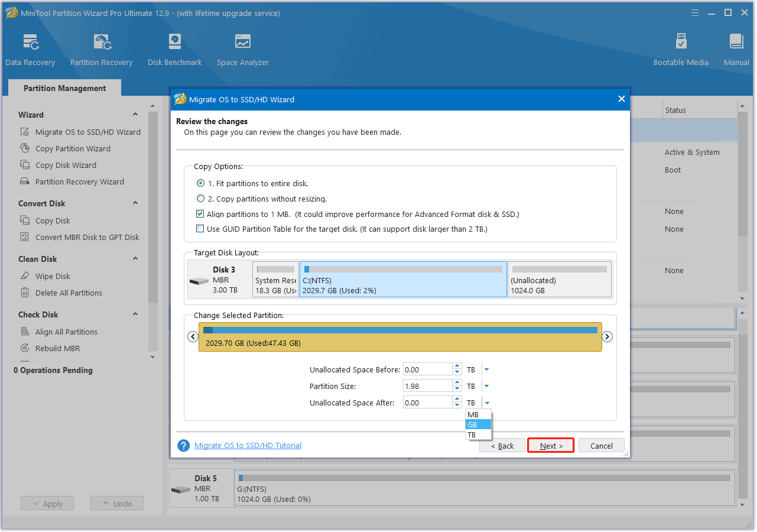
Task: Select Align All Partitions
Action: [59, 332]
